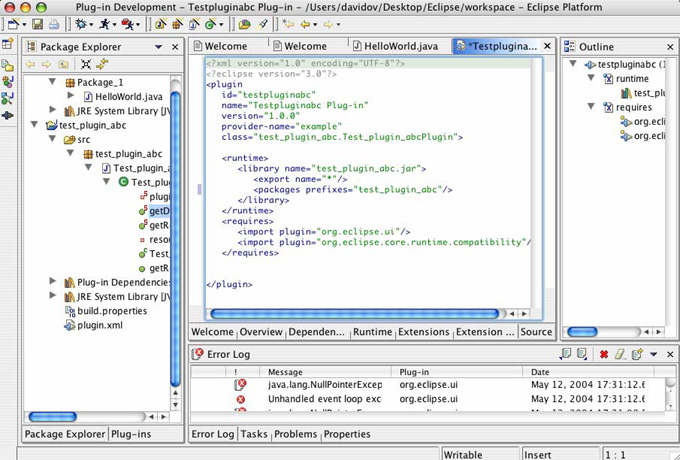
Task: Open the Extensions tab of plugin editor
Action: [x=423, y=332]
